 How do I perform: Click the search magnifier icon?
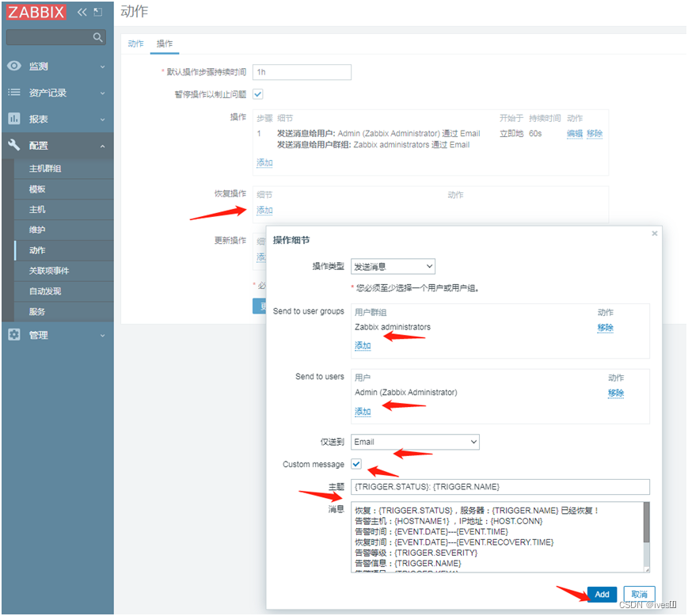97,37
